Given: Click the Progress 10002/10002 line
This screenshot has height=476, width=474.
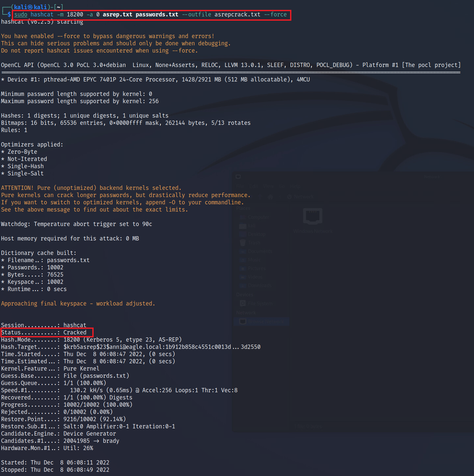Looking at the screenshot, I should point(66,405).
